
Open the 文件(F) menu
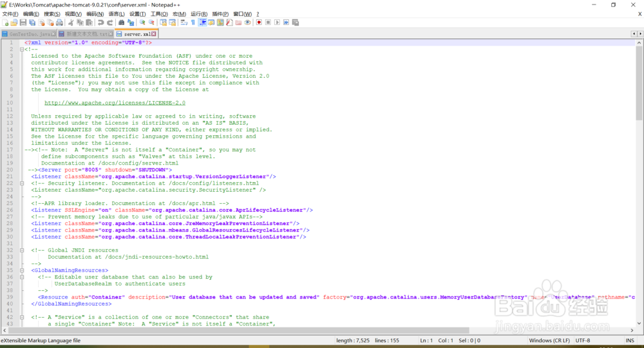tap(10, 14)
